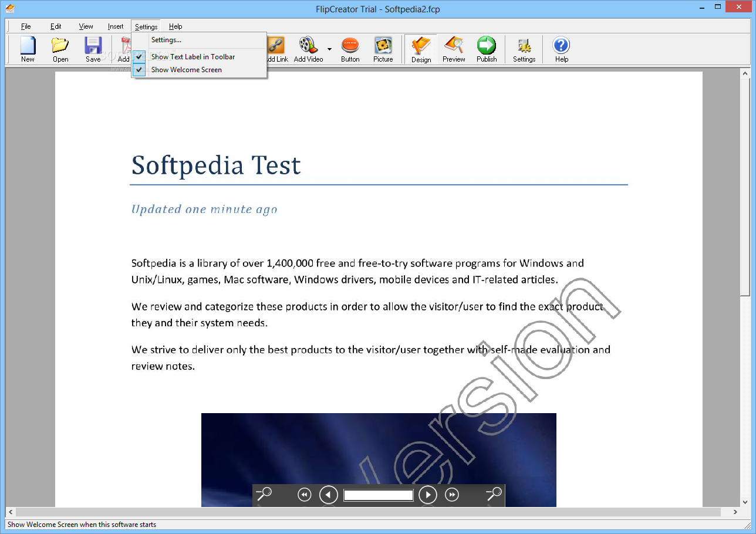This screenshot has width=756, height=534.
Task: Open the Preview mode
Action: [454, 49]
